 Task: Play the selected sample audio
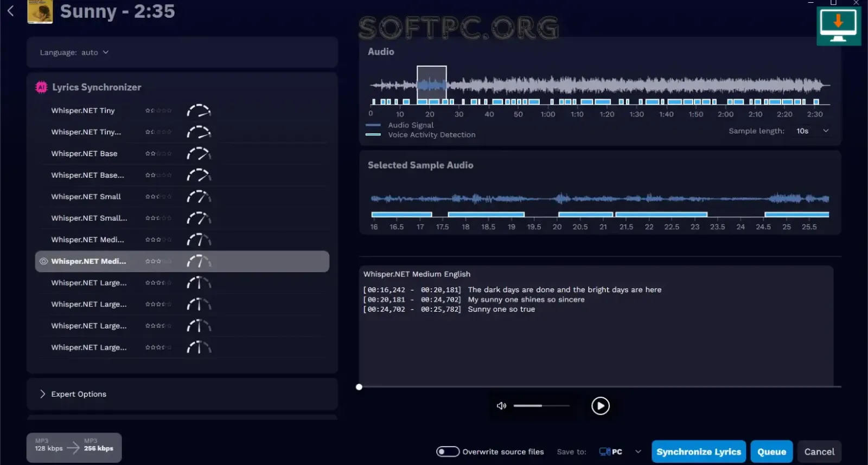pyautogui.click(x=600, y=406)
